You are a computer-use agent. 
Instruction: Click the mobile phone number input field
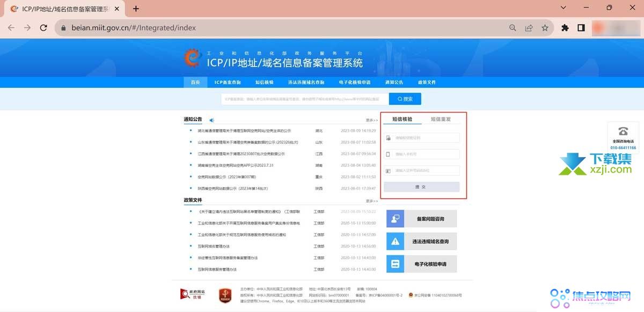pyautogui.click(x=422, y=153)
